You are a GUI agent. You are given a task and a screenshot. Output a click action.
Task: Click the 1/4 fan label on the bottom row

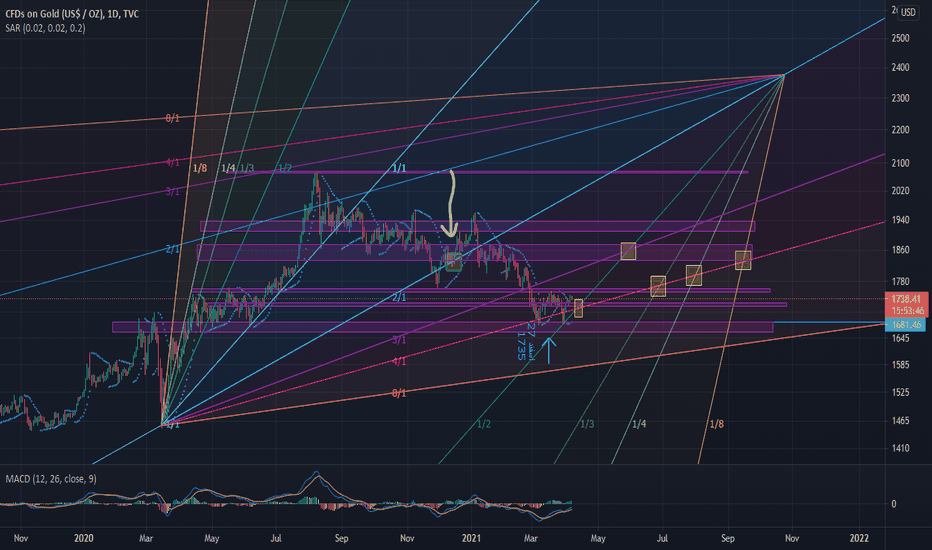coord(639,424)
